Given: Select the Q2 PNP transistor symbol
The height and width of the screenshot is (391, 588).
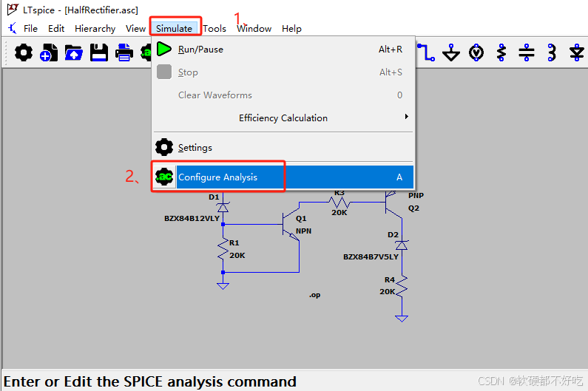Looking at the screenshot, I should coord(393,203).
